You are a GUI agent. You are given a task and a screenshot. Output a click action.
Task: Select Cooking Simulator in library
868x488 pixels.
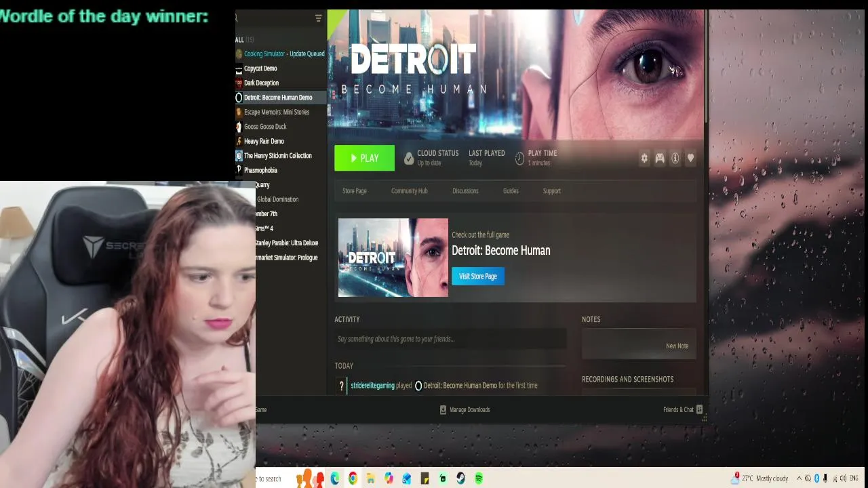(281, 54)
